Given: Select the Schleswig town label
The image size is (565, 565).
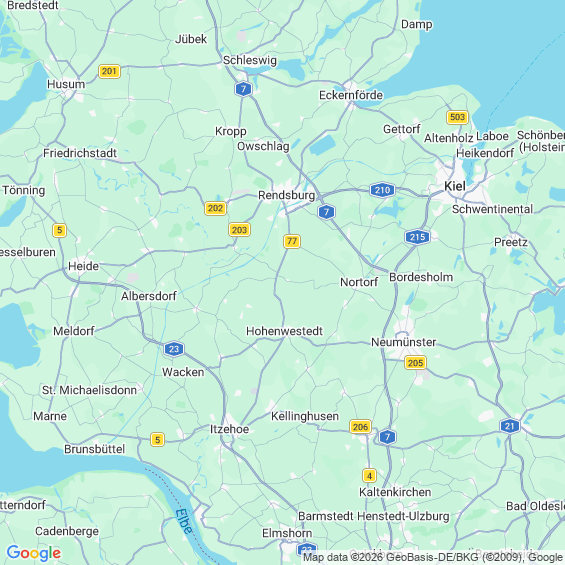Looking at the screenshot, I should tap(250, 60).
